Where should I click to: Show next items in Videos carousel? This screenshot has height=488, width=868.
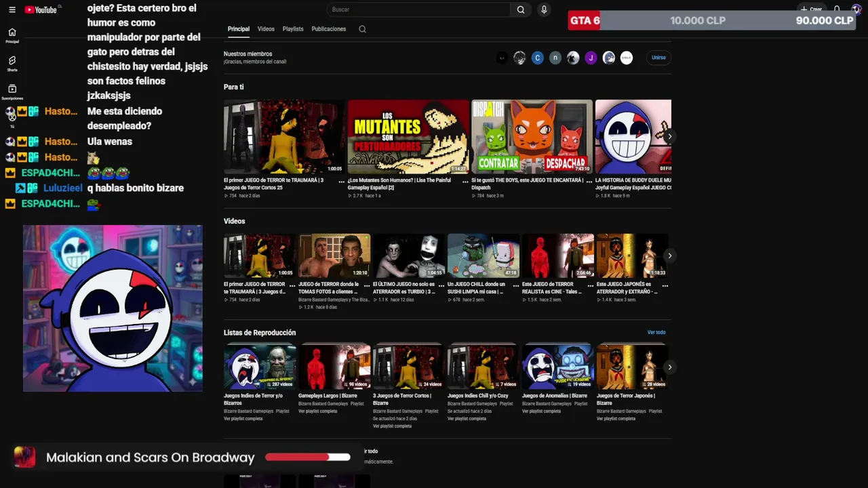(x=669, y=256)
